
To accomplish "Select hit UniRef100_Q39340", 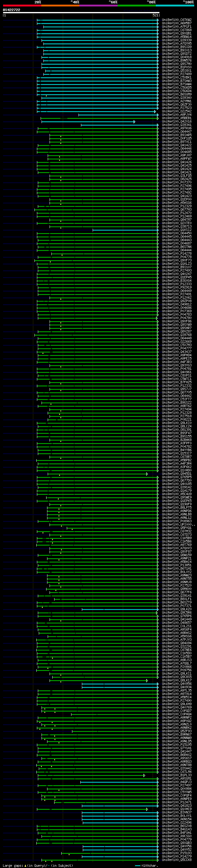I will (177, 98).
